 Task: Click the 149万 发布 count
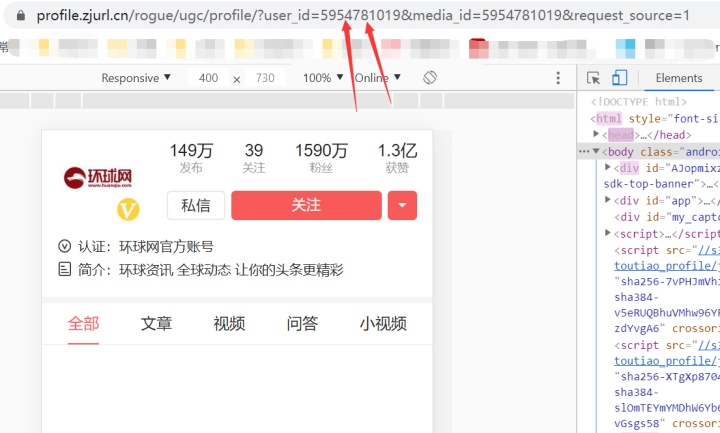191,158
